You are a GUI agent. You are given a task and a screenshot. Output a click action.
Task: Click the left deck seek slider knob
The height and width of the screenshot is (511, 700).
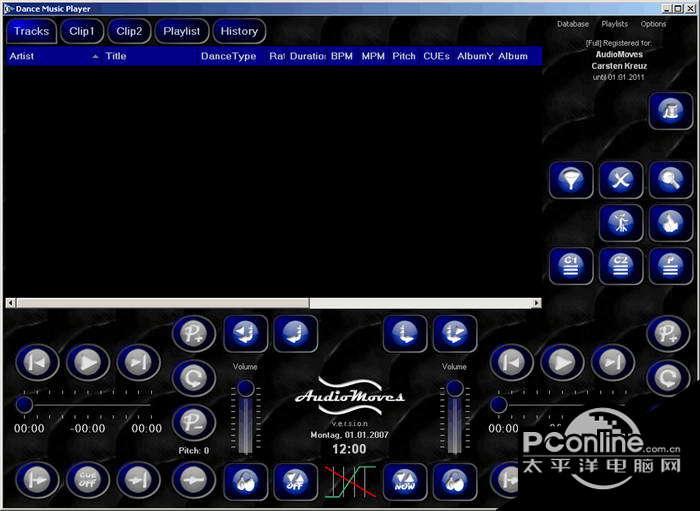coord(24,405)
